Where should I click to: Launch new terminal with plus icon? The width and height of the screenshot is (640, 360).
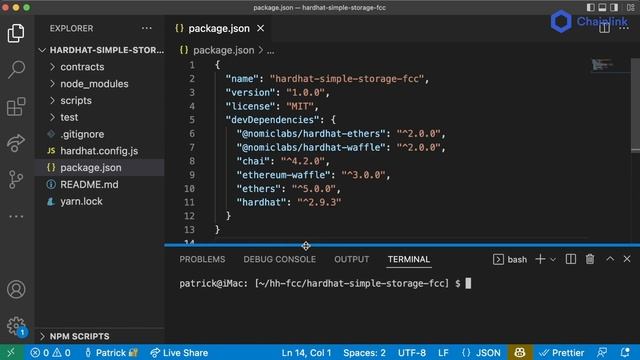point(540,259)
